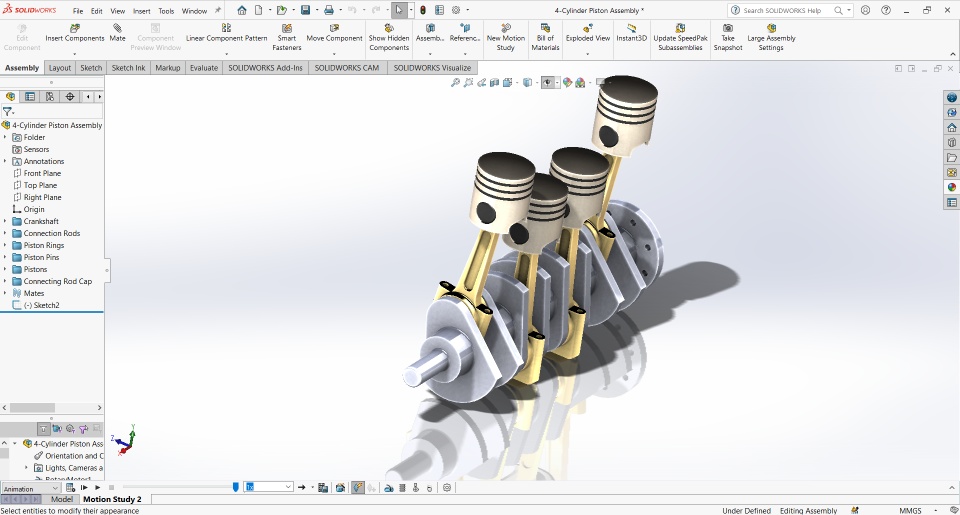Open the DimXpertManager crosshair tab
Viewport: 960px width, 515px height.
tap(70, 96)
